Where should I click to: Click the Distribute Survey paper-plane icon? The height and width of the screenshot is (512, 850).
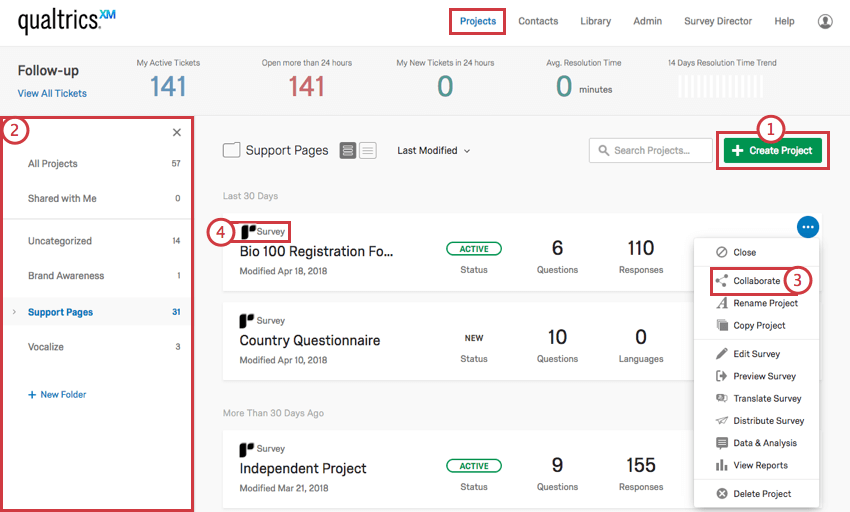tap(722, 420)
